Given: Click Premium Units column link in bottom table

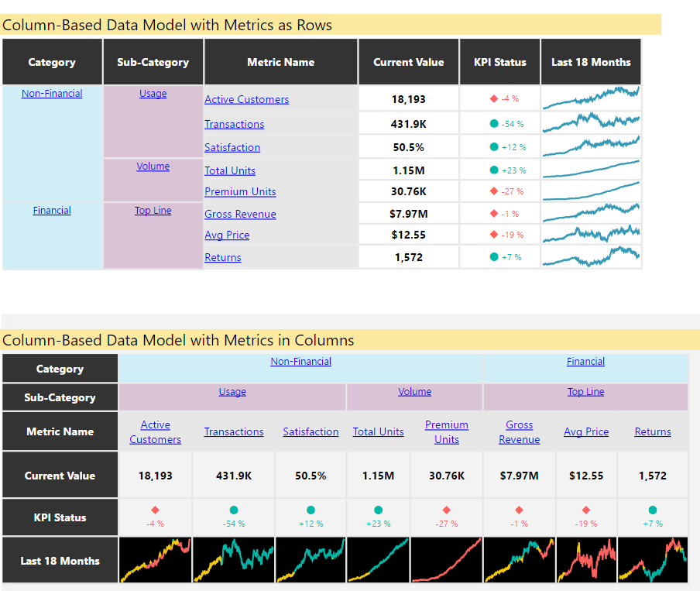Looking at the screenshot, I should pos(446,432).
